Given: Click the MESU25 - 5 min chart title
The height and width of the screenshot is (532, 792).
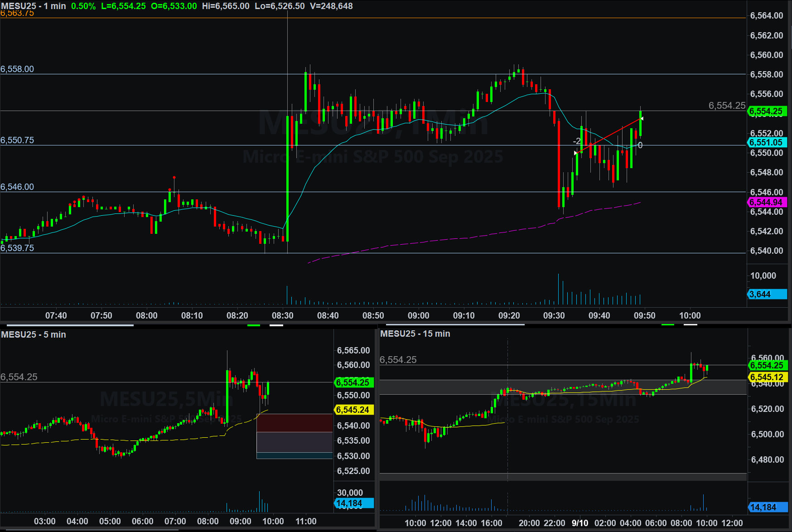Looking at the screenshot, I should [x=34, y=334].
